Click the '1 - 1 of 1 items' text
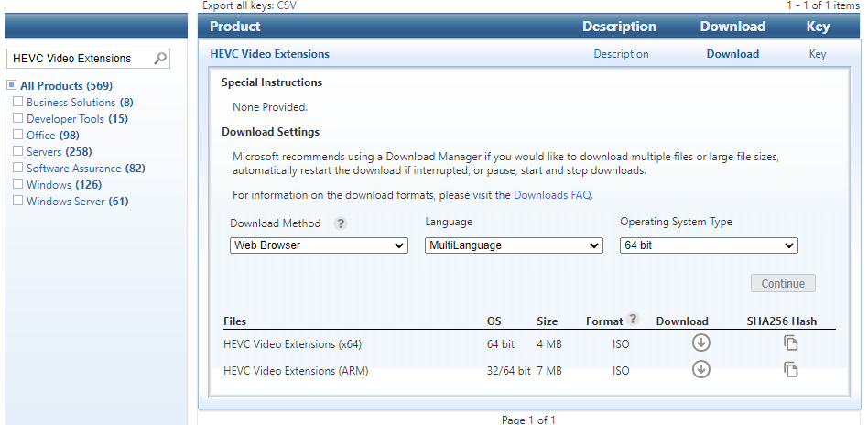The image size is (868, 425). [823, 5]
